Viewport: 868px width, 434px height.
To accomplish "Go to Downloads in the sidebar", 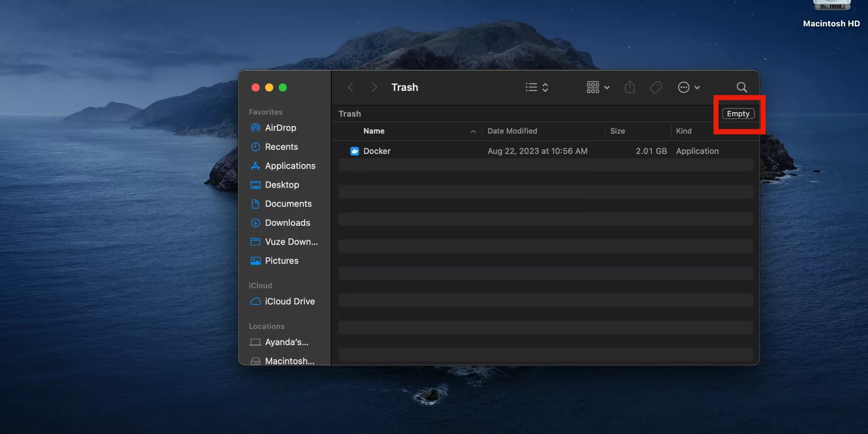I will 287,223.
